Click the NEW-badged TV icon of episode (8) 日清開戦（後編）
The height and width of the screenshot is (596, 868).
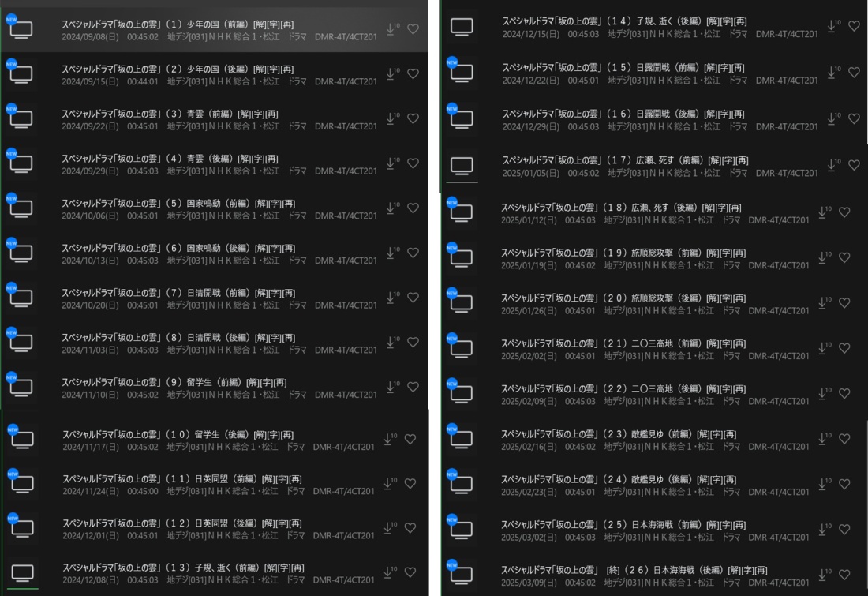point(21,343)
